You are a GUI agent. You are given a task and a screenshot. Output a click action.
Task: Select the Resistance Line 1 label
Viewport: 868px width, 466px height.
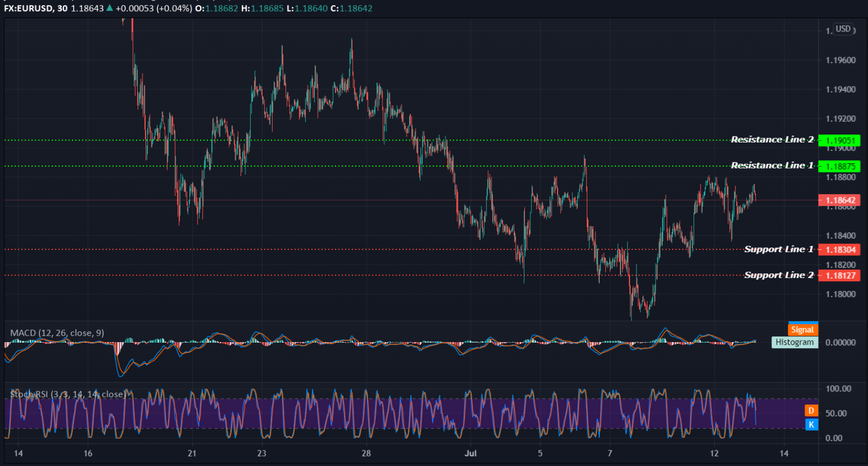pos(772,165)
